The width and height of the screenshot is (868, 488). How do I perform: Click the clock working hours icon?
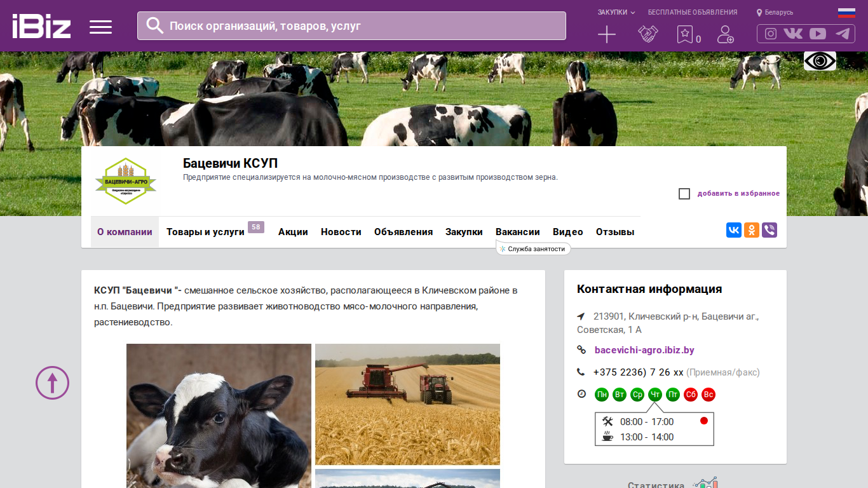click(581, 394)
